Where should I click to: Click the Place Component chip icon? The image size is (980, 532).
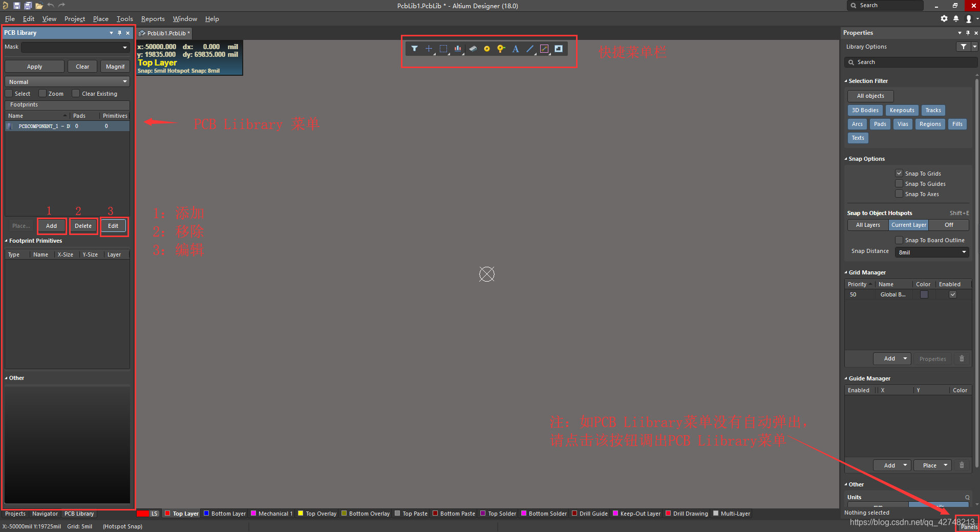pyautogui.click(x=473, y=49)
